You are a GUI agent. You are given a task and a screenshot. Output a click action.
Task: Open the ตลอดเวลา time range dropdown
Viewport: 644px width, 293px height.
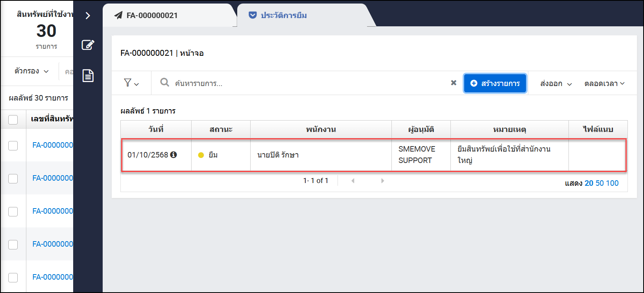[x=604, y=84]
